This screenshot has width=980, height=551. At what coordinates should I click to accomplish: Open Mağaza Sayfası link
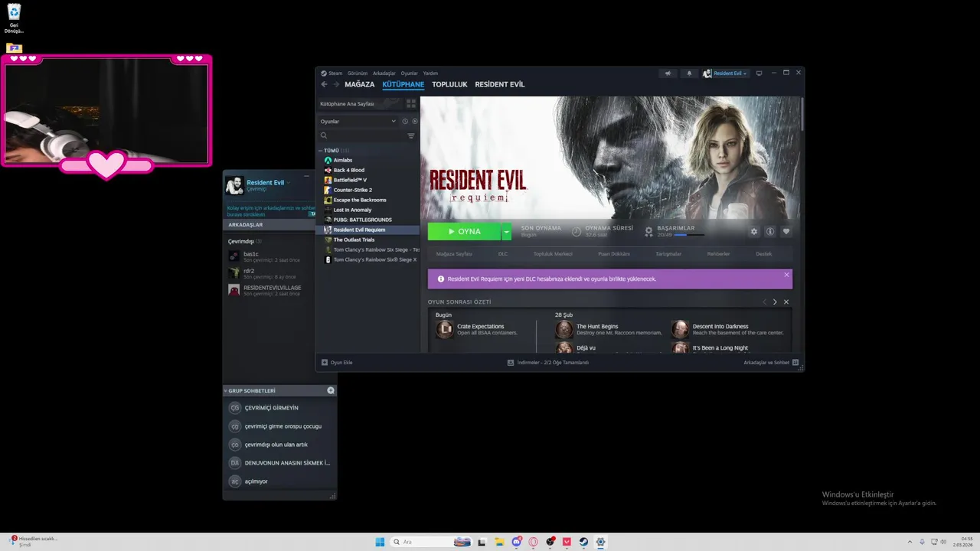click(x=454, y=253)
